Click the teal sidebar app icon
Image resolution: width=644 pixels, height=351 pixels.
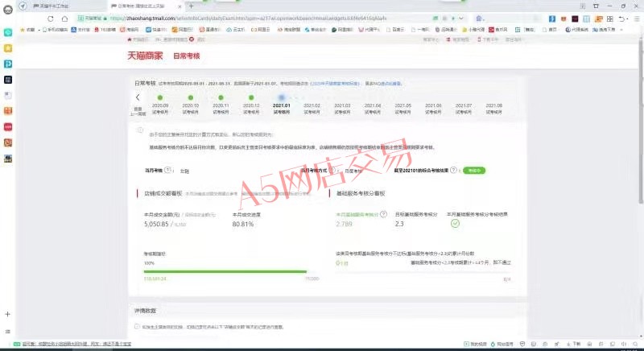tap(8, 32)
